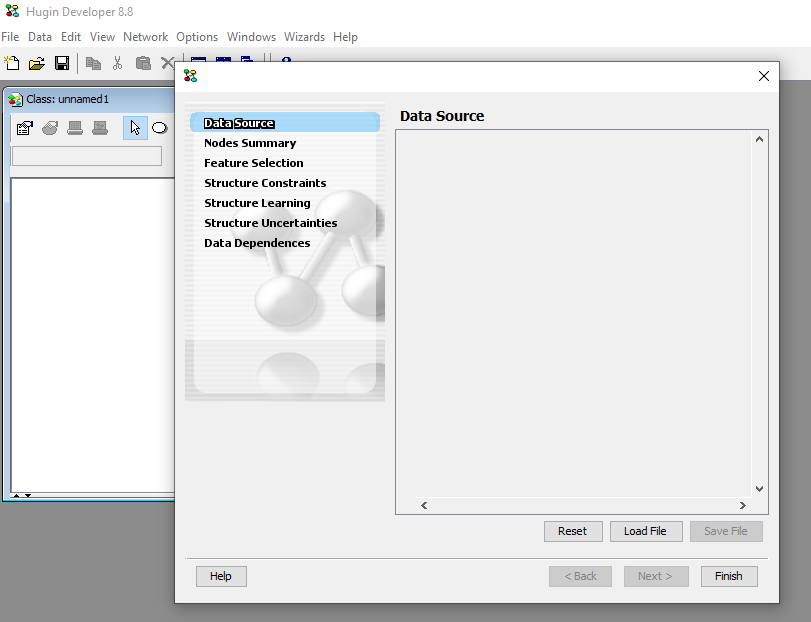Select the oval chance node tool
The width and height of the screenshot is (811, 622).
point(160,128)
